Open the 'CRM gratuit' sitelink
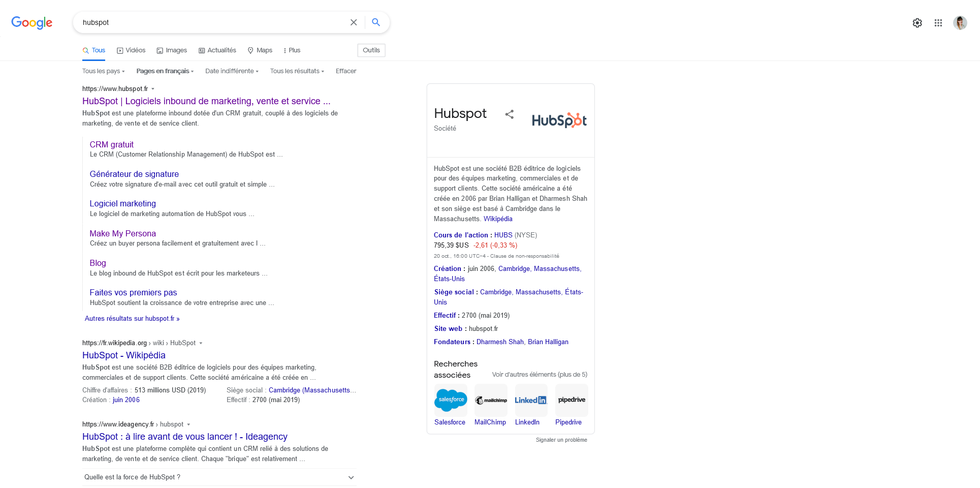 112,144
